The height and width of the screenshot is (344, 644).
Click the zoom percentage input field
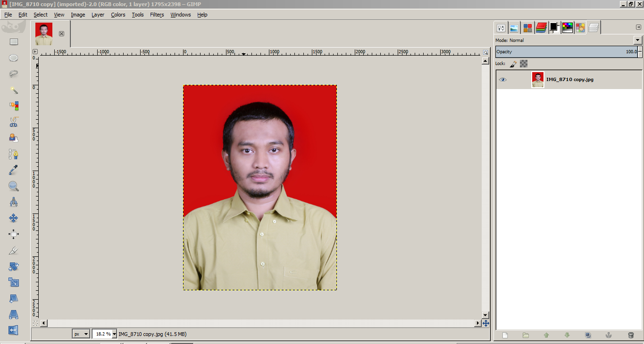[x=102, y=334]
